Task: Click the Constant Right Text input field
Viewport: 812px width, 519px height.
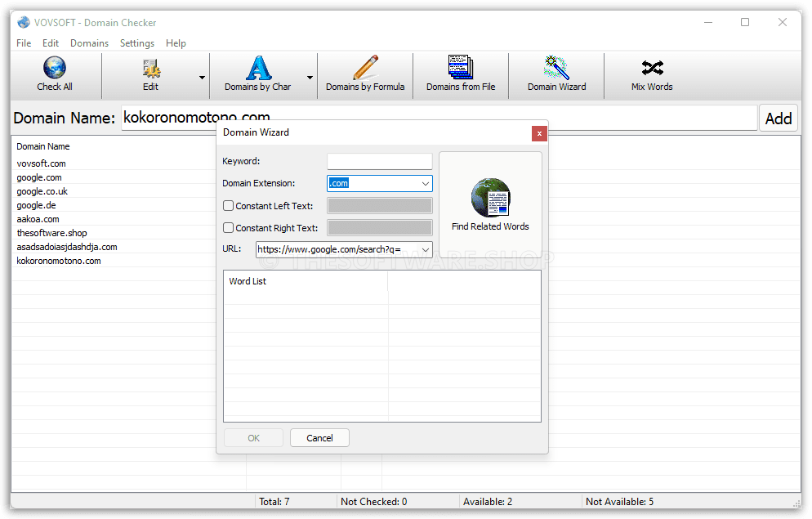Action: pos(380,227)
